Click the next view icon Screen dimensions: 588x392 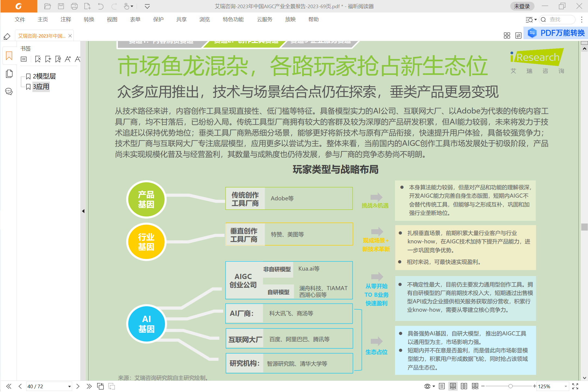click(x=112, y=386)
